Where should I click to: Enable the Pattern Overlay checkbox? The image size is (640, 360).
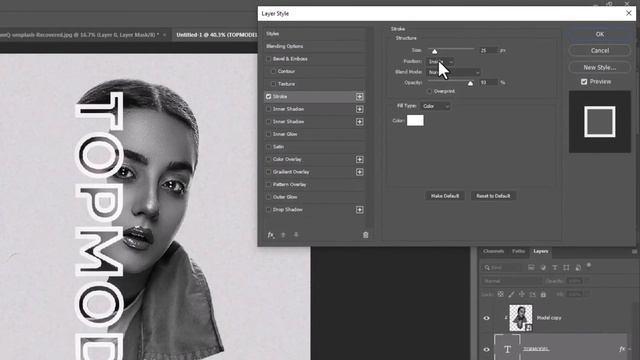tap(268, 185)
